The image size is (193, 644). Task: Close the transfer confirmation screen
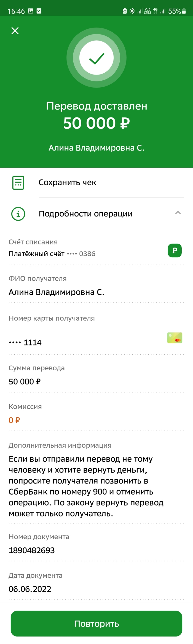15,31
